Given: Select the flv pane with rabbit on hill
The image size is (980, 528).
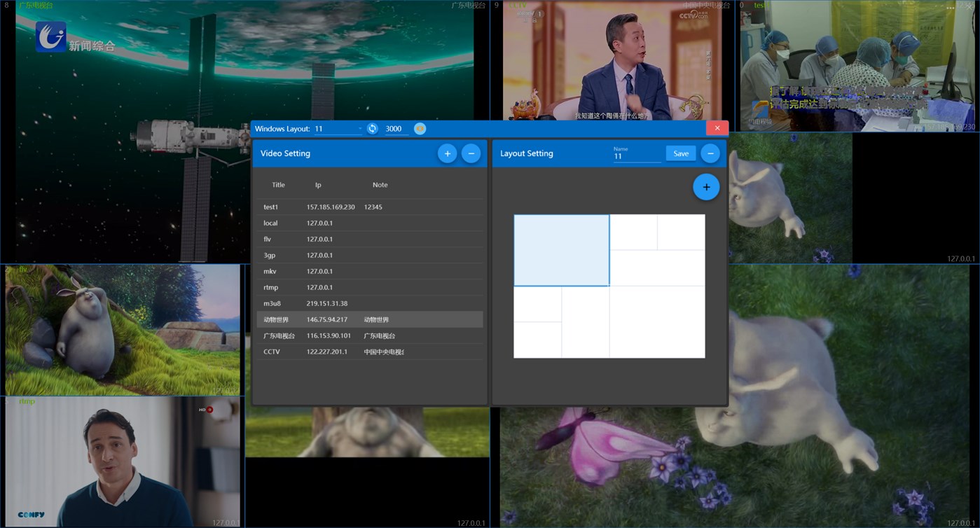Looking at the screenshot, I should (123, 331).
